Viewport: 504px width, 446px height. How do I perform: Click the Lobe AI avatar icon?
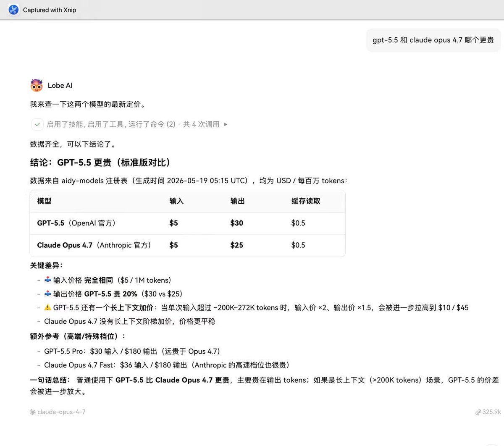[37, 85]
